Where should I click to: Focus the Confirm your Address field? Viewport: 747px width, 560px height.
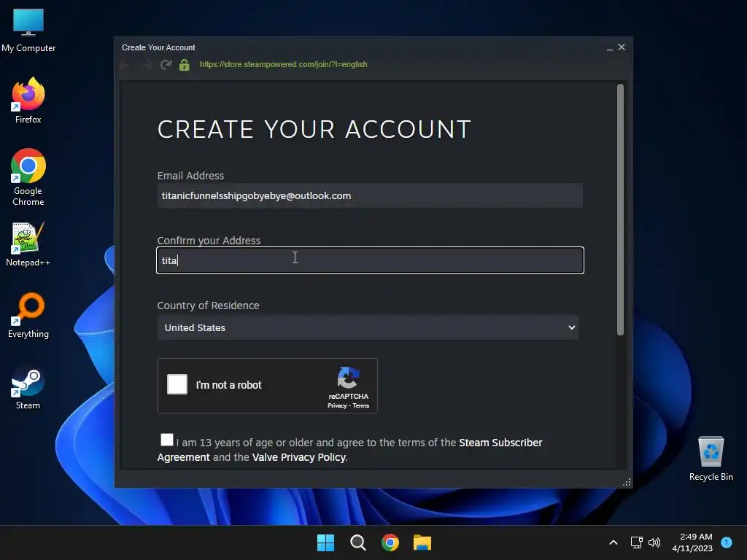click(x=370, y=260)
